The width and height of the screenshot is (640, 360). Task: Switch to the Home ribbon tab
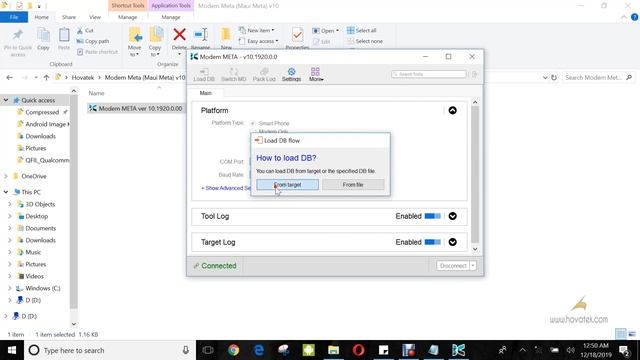[x=42, y=17]
